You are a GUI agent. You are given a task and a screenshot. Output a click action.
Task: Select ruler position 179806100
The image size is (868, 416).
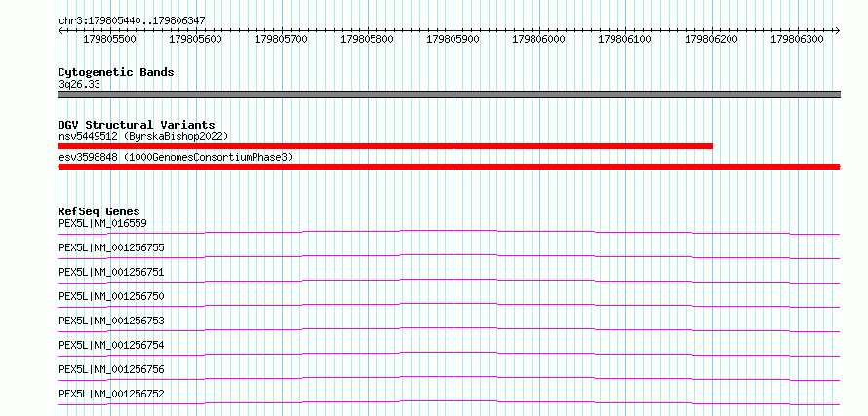tap(626, 40)
